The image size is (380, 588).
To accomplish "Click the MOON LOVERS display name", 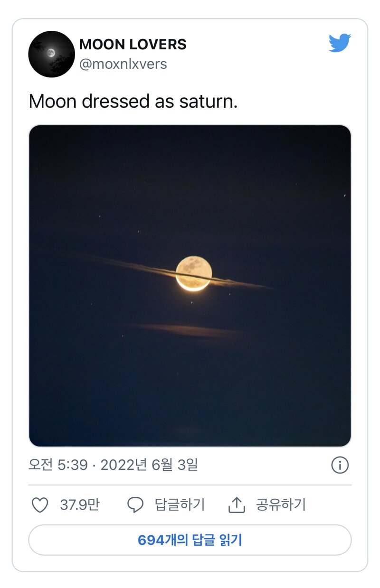I will pos(133,45).
